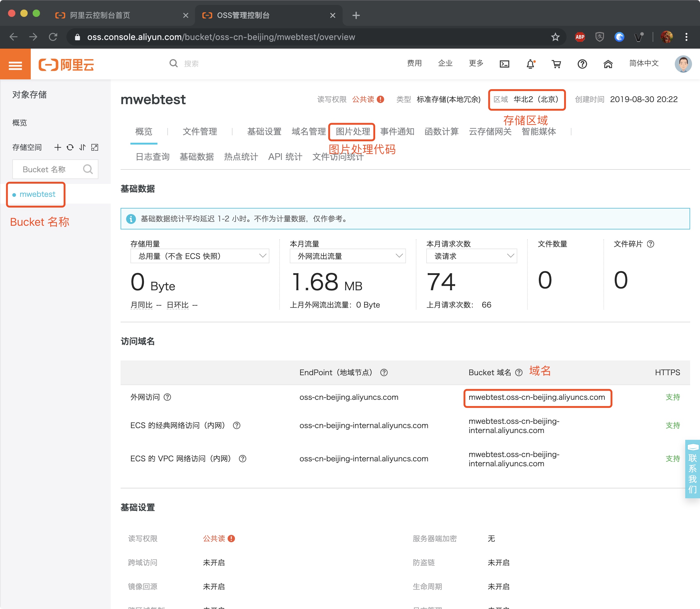
Task: Open the 简体中文 language selector
Action: click(x=644, y=63)
